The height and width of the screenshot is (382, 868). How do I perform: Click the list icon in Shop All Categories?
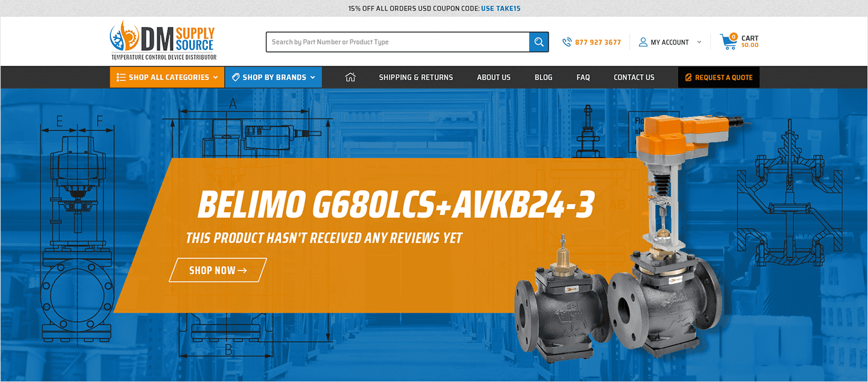(x=121, y=77)
